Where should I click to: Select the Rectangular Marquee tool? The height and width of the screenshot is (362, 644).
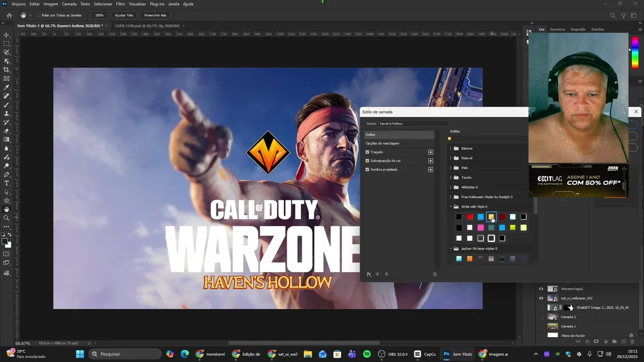coord(7,44)
